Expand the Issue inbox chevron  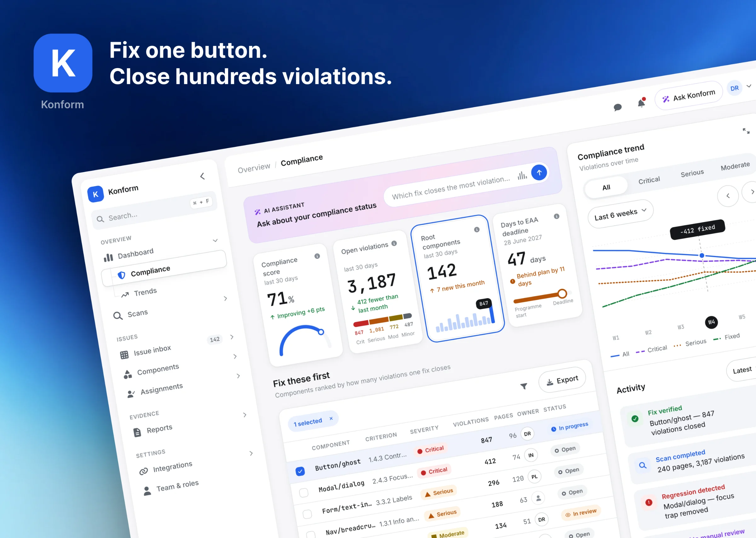point(232,337)
